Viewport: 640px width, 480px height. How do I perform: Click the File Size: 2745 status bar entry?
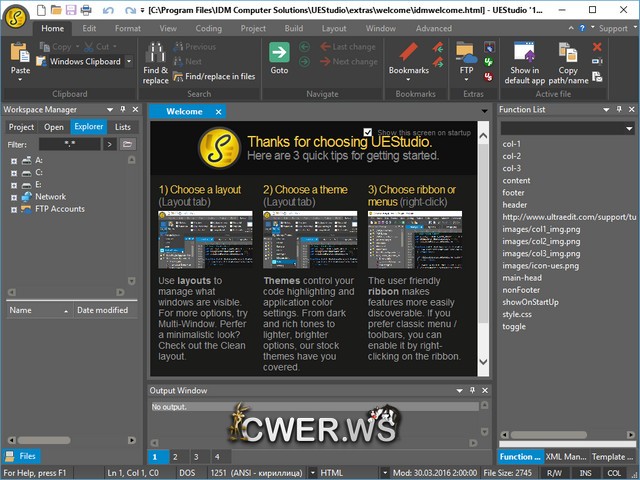coord(508,473)
